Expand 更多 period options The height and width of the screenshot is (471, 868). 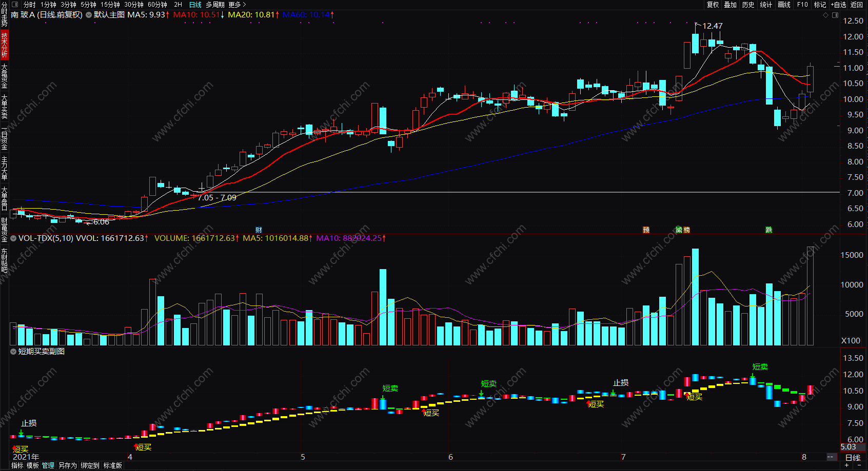[237, 5]
